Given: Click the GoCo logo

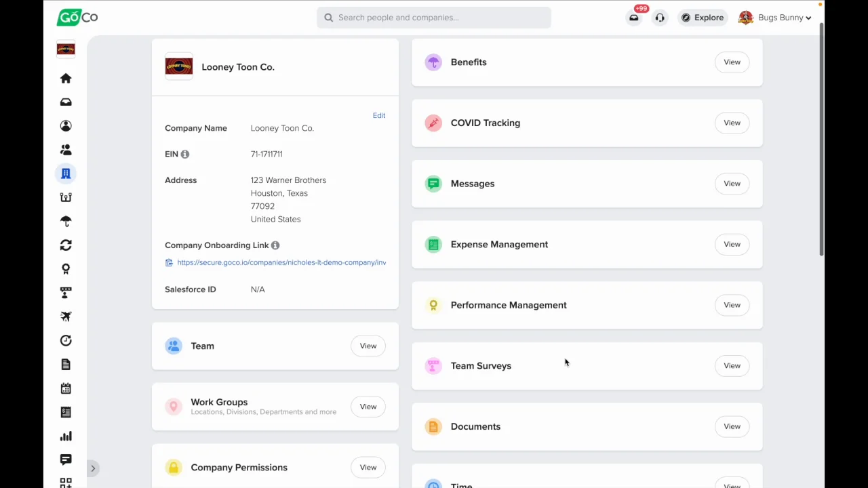Looking at the screenshot, I should [x=77, y=18].
